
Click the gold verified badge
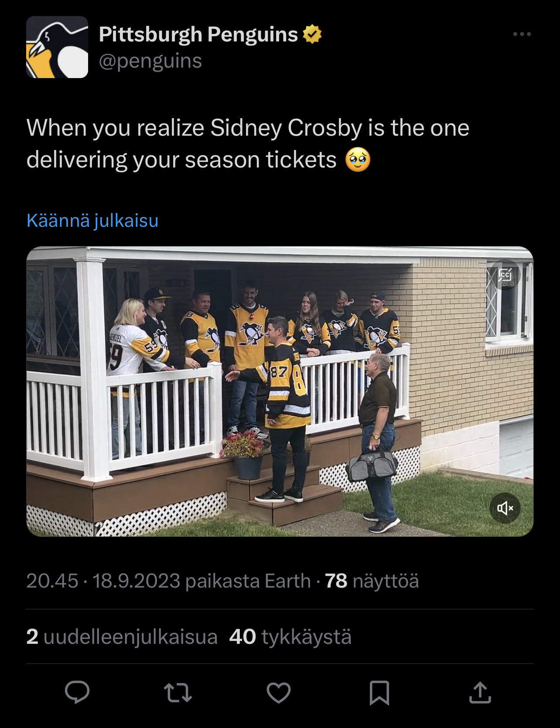click(x=312, y=34)
